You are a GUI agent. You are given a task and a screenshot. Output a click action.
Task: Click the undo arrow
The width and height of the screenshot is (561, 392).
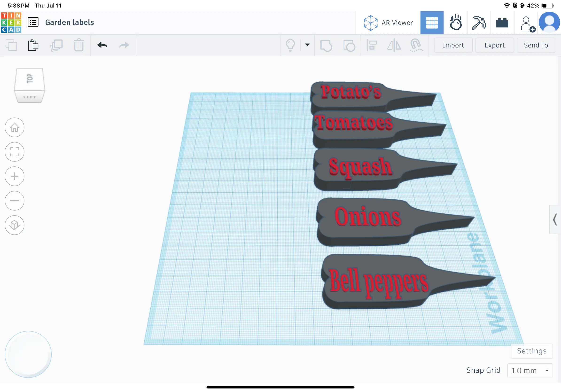(102, 45)
